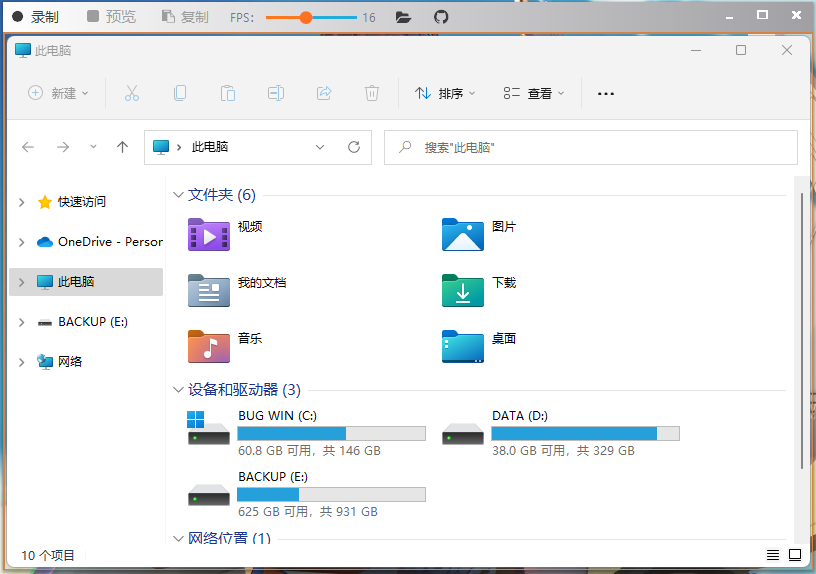Open recent locations chevron dropdown
This screenshot has height=574, width=816.
pyautogui.click(x=93, y=147)
